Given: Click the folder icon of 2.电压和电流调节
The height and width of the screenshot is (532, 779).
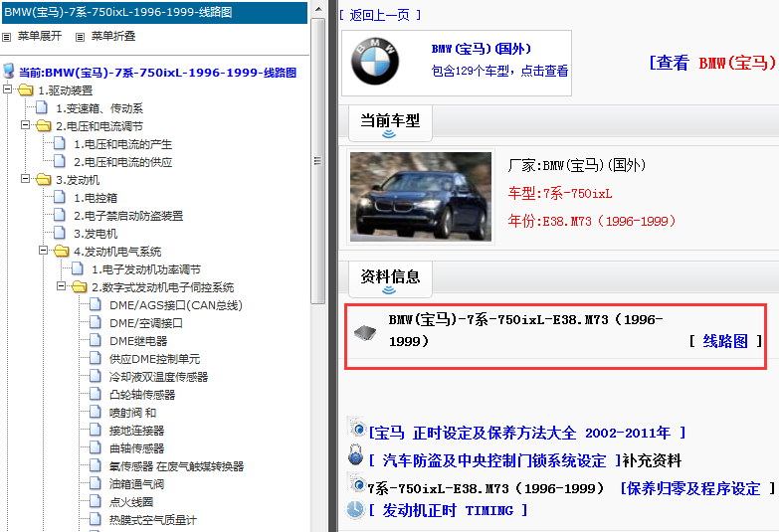Looking at the screenshot, I should (x=43, y=126).
